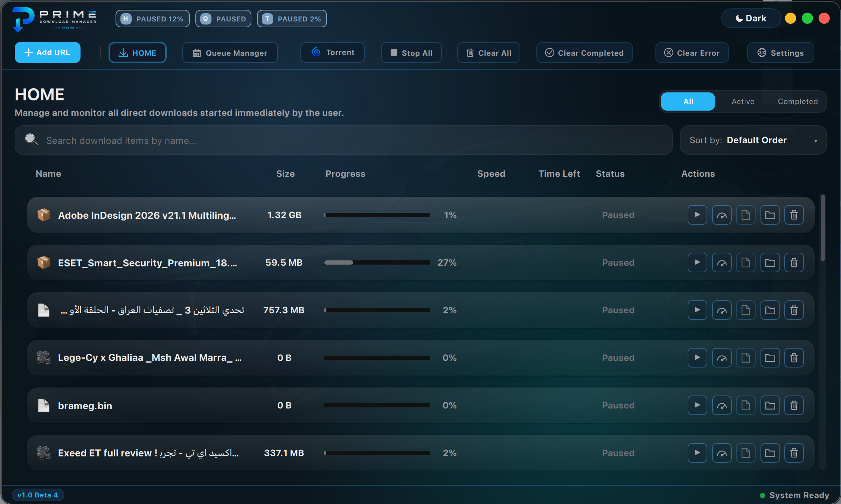Click the System Ready status indicator
Viewport: 841px width, 504px height.
(x=794, y=495)
